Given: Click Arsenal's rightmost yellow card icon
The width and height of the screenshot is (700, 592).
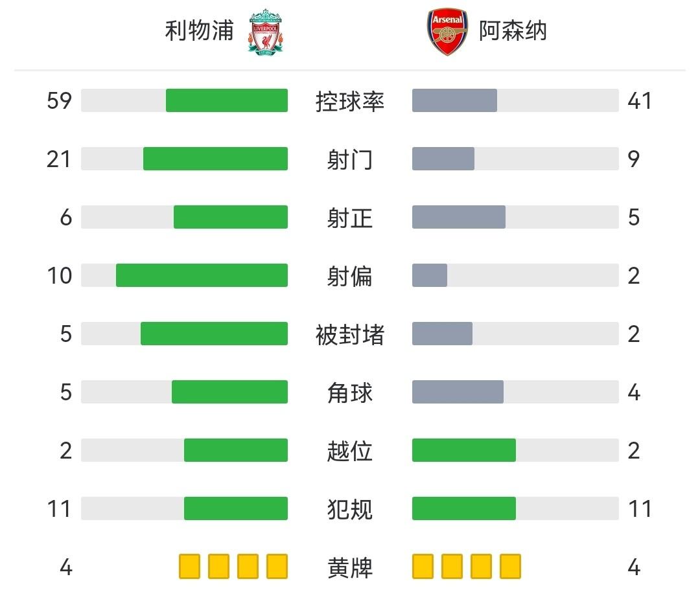Looking at the screenshot, I should (510, 566).
